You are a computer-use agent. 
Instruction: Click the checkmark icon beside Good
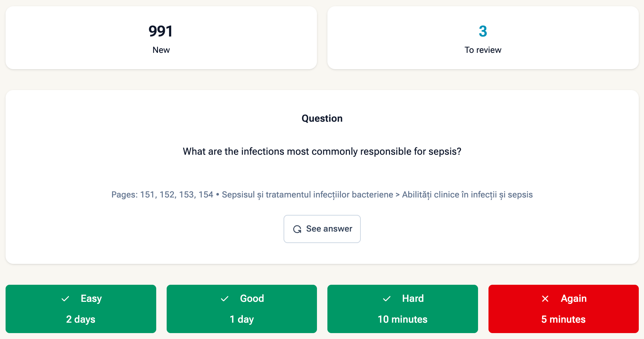click(225, 299)
